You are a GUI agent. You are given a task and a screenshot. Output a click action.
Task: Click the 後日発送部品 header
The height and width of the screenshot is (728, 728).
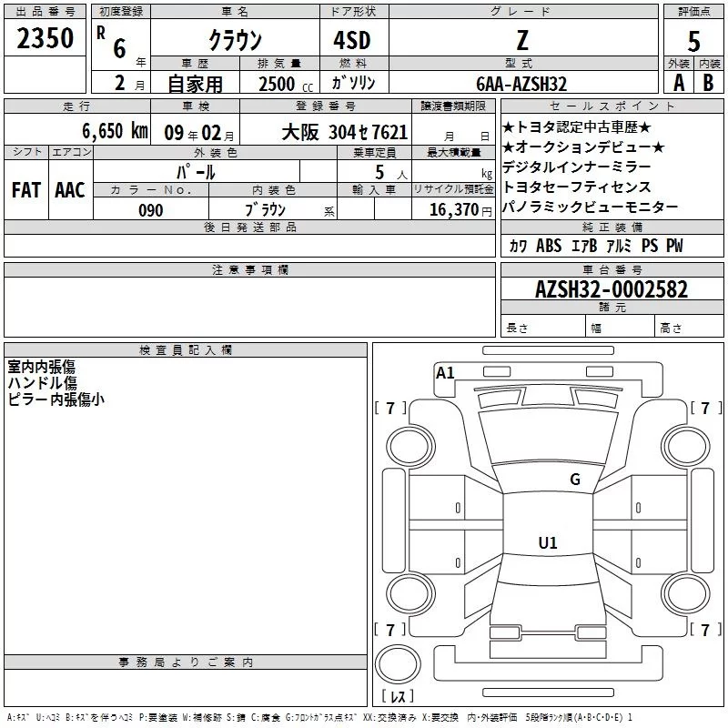pos(249,227)
